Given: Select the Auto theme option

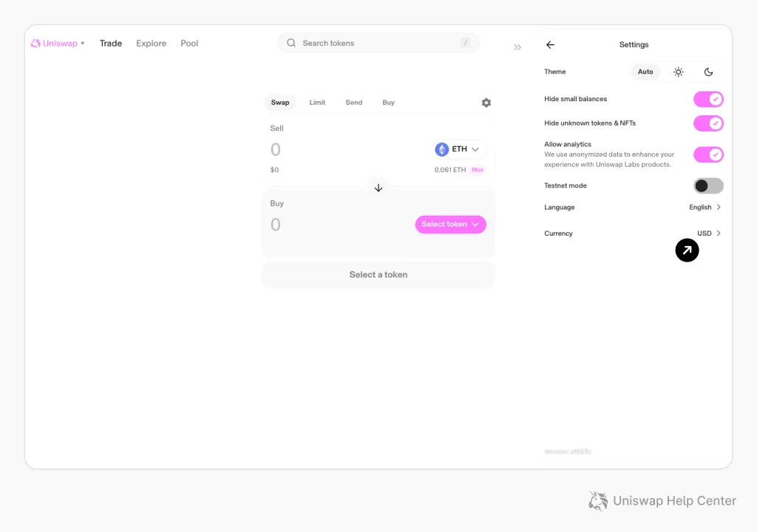Looking at the screenshot, I should click(x=645, y=72).
